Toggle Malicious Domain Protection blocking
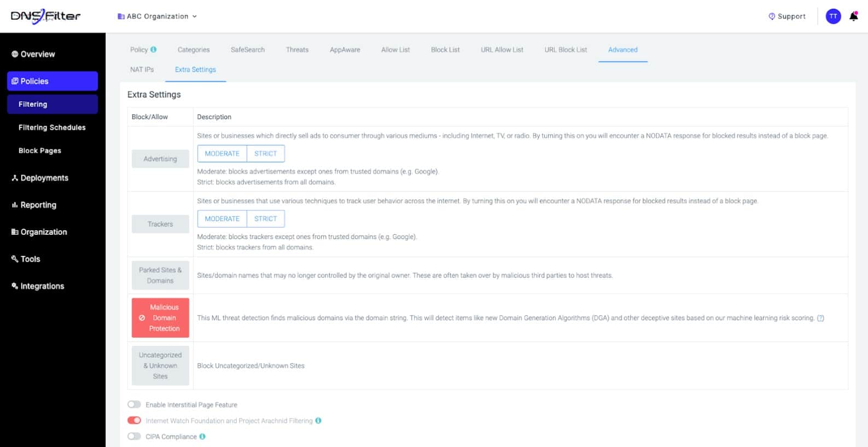This screenshot has height=447, width=868. [160, 318]
